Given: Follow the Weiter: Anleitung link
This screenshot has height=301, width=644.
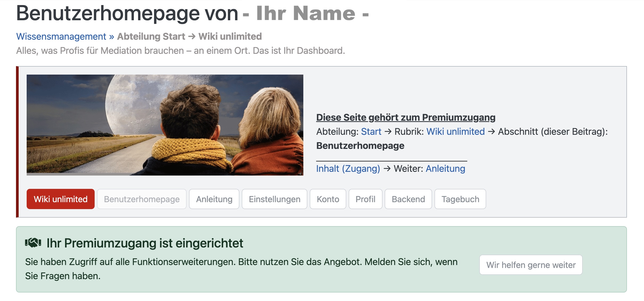Looking at the screenshot, I should (445, 169).
